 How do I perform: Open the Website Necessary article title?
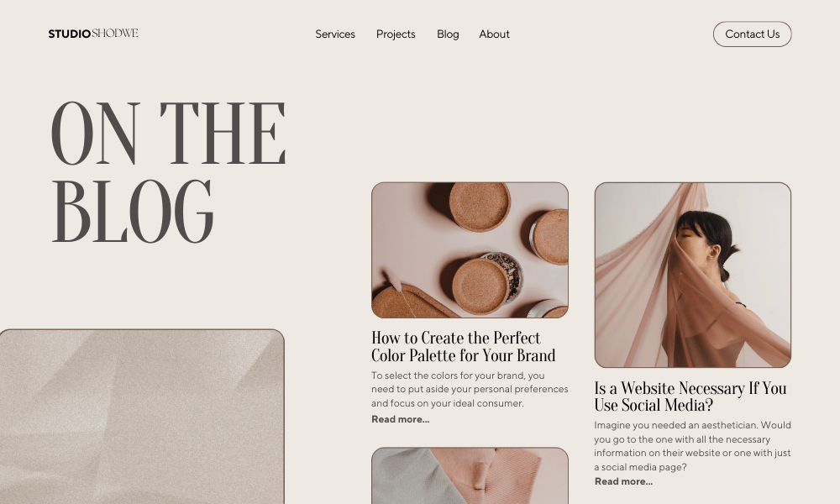tap(690, 396)
